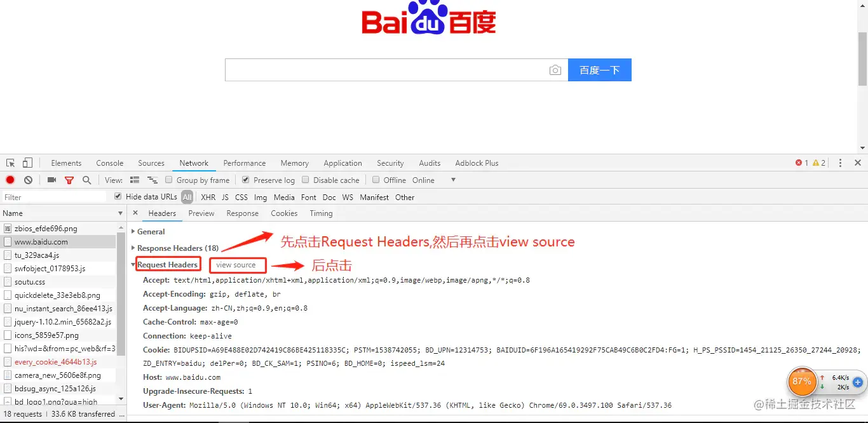The image size is (868, 423).
Task: Click the orange 87% memory ball
Action: (x=802, y=382)
